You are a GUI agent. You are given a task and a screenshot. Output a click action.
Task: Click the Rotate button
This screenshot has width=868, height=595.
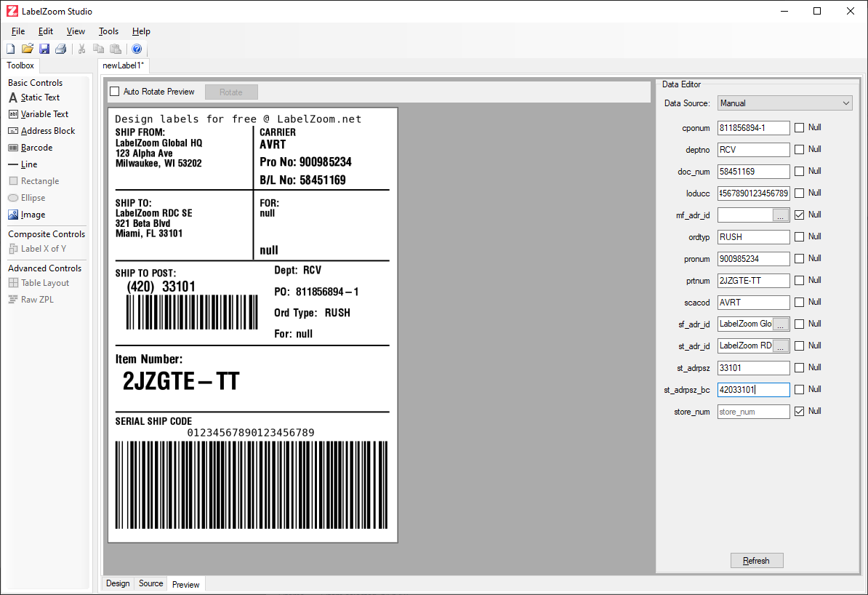[231, 92]
